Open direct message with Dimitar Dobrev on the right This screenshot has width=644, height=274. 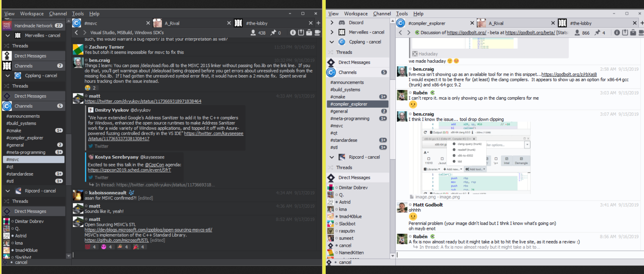click(358, 187)
